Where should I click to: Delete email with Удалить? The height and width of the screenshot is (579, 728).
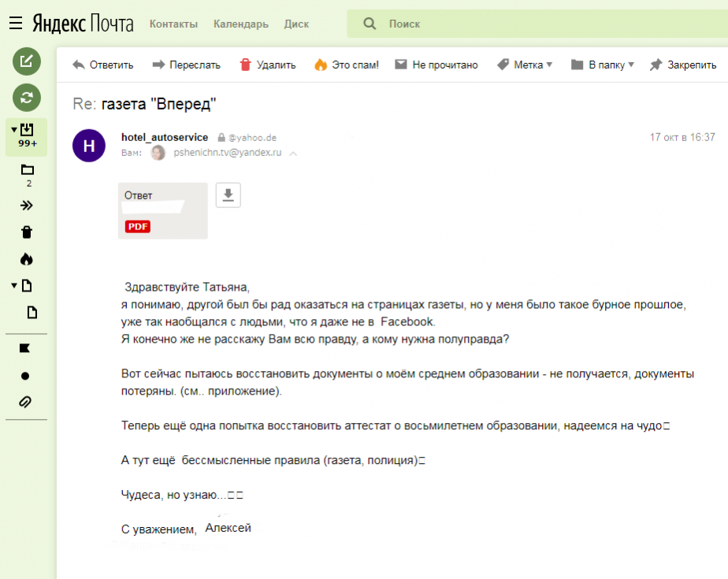coord(267,65)
